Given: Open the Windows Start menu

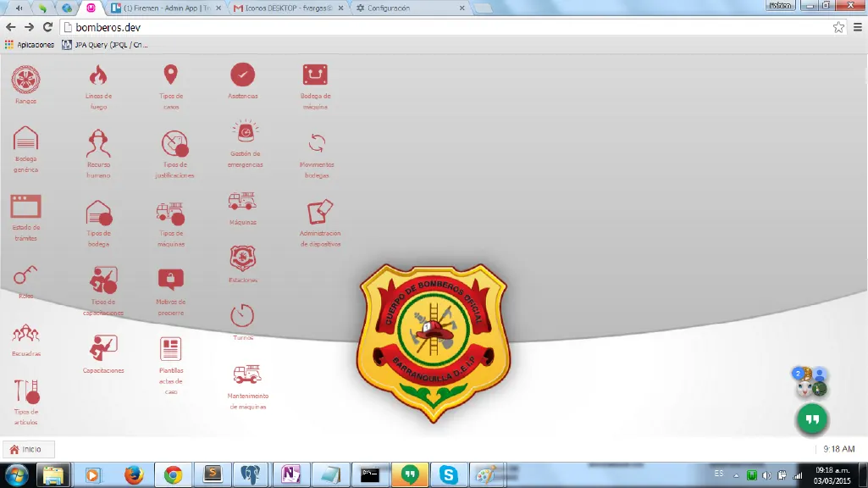Looking at the screenshot, I should pyautogui.click(x=17, y=475).
